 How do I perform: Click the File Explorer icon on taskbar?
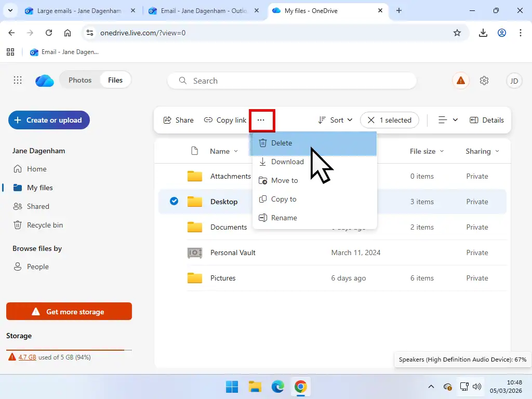point(255,387)
